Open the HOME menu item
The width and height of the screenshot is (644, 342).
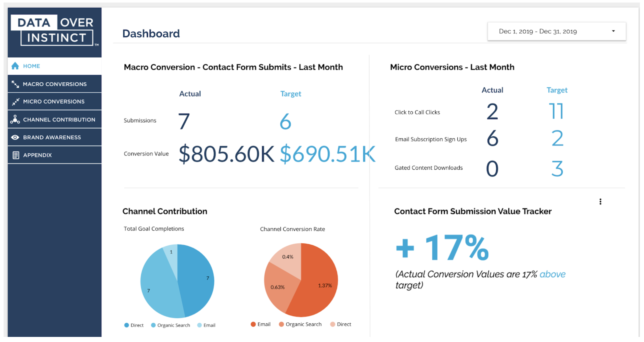(x=55, y=66)
